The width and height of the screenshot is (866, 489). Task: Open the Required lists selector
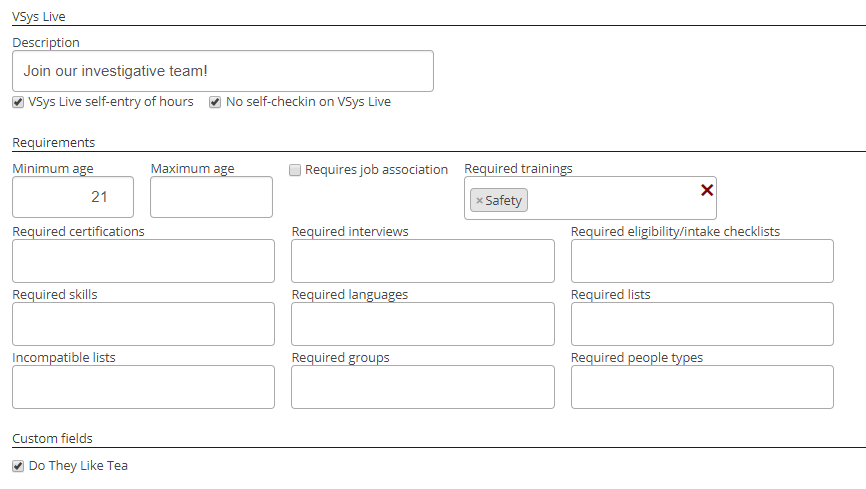(x=701, y=324)
